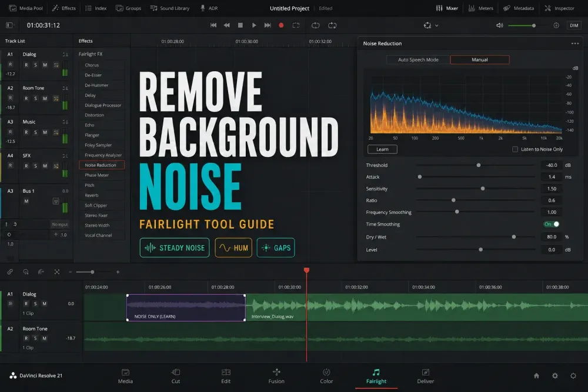Open the Media Pool panel
The width and height of the screenshot is (588, 392).
pos(26,8)
